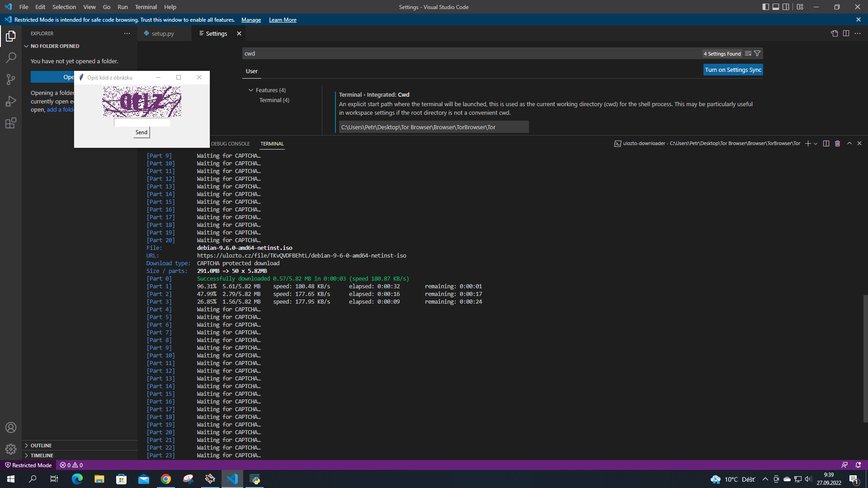Click the filter icon in the settings search
Viewport: 868px width, 488px height.
tap(757, 53)
